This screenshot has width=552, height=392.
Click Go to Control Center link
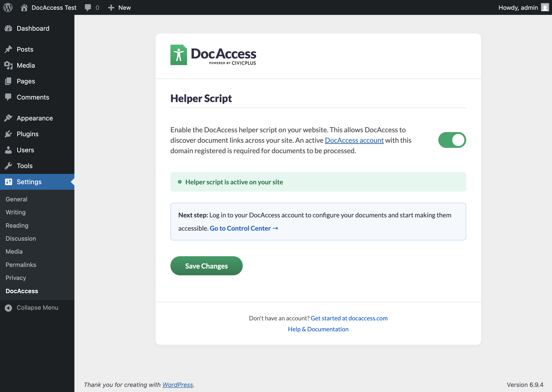coord(244,228)
